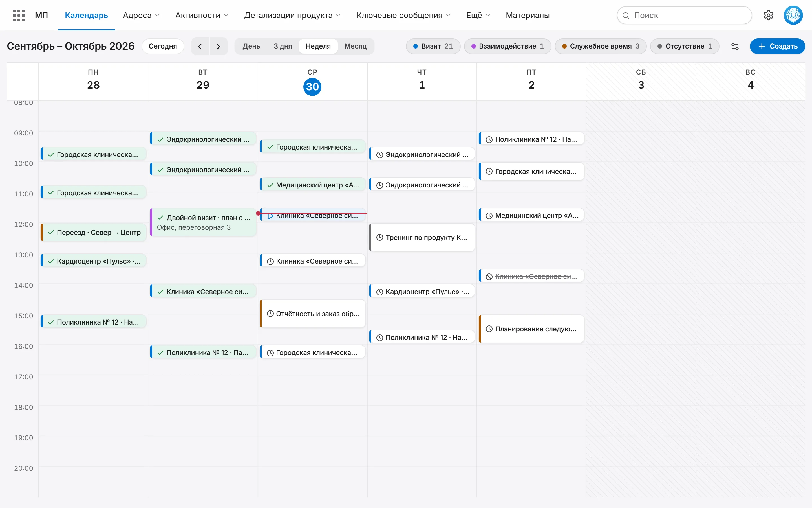The image size is (812, 508).
Task: Click the Сегодня button
Action: 163,46
